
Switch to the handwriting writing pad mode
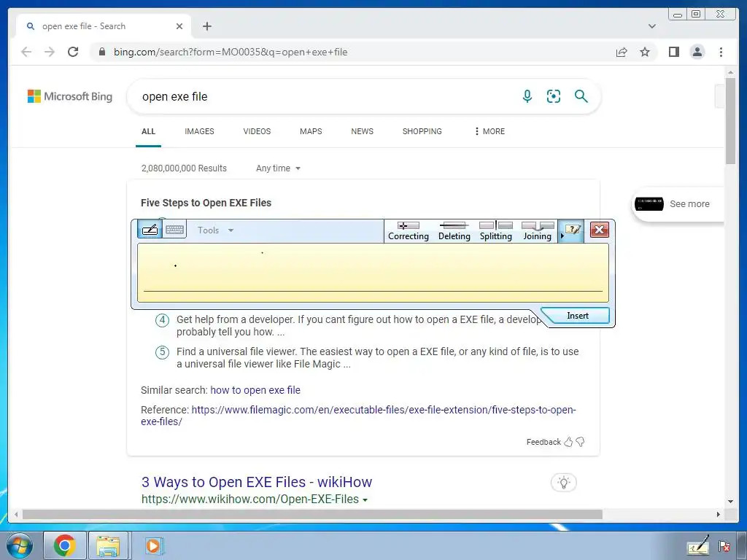150,230
